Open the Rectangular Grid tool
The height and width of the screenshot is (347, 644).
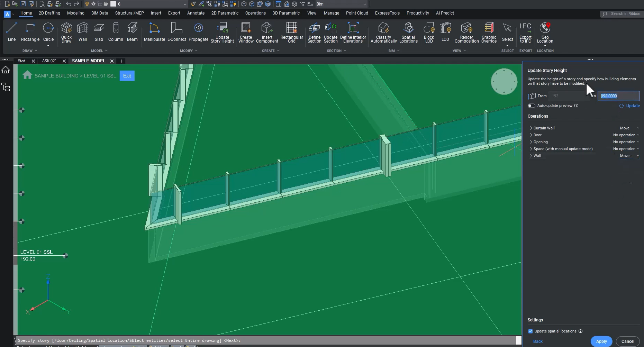pos(291,32)
